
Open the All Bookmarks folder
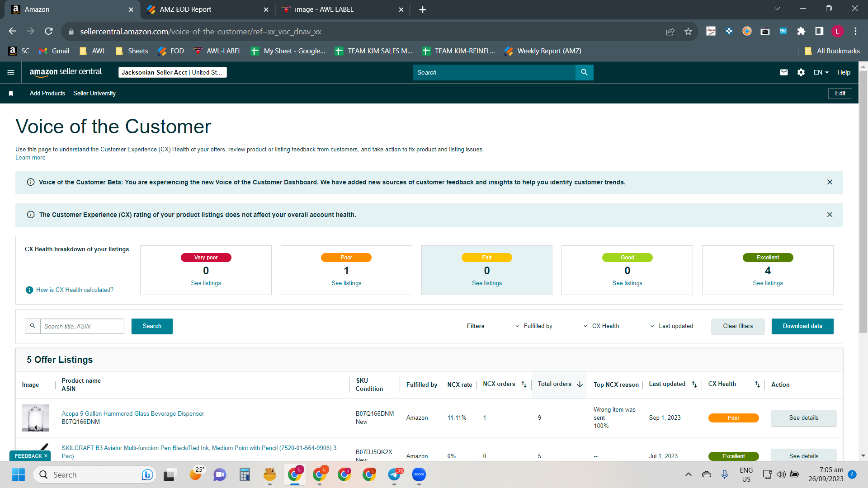click(x=832, y=51)
